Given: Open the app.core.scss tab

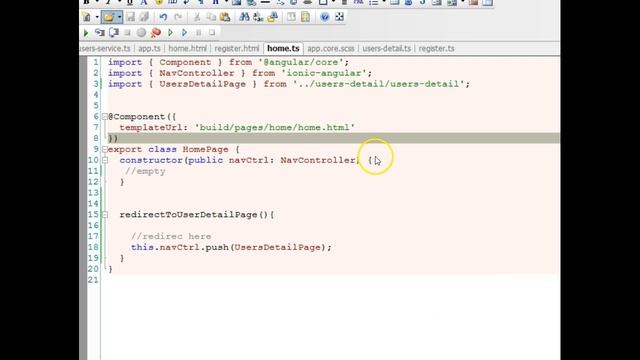Looking at the screenshot, I should [331, 49].
